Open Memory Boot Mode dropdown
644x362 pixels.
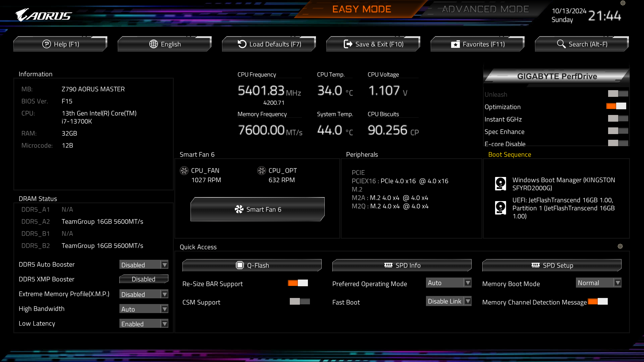point(598,283)
